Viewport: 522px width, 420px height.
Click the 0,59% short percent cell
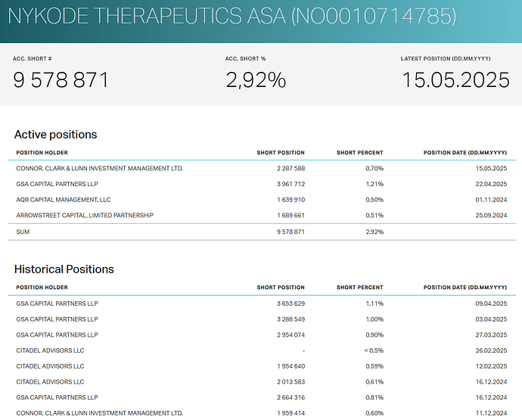pos(374,366)
